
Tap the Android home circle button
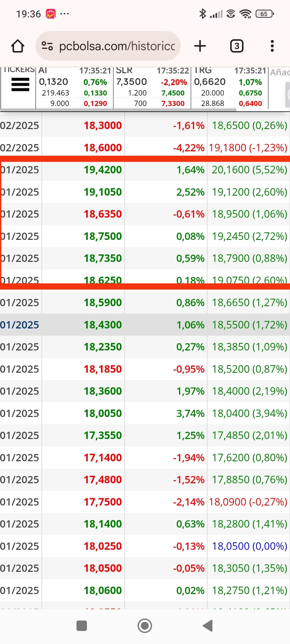point(145,626)
